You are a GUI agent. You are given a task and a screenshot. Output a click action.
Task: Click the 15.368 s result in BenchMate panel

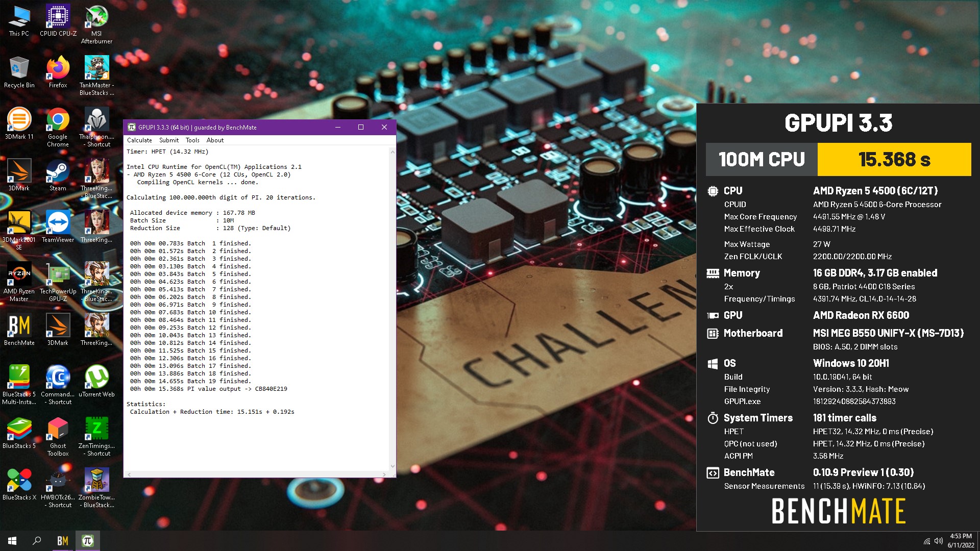[x=894, y=159]
